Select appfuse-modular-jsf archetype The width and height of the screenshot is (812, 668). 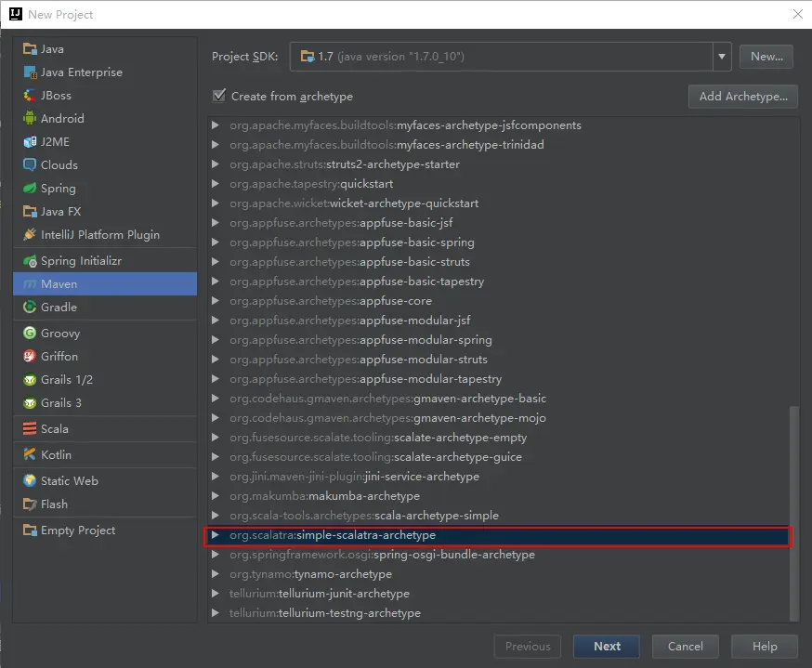click(499, 321)
